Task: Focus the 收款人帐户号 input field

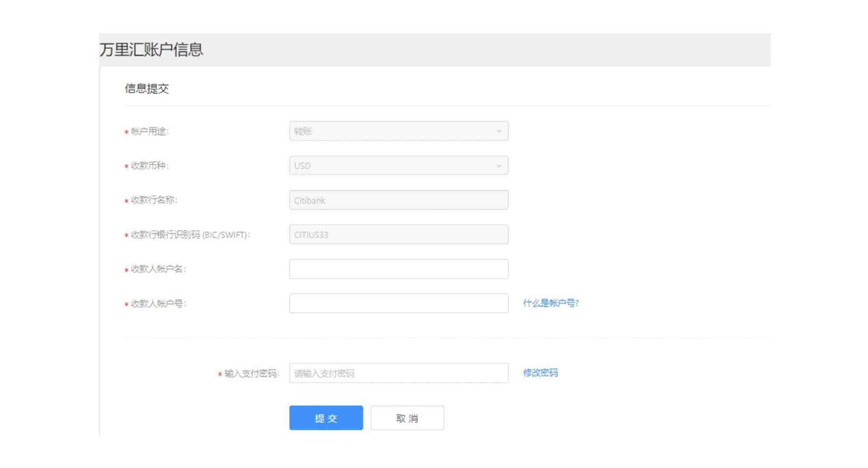Action: coord(399,303)
